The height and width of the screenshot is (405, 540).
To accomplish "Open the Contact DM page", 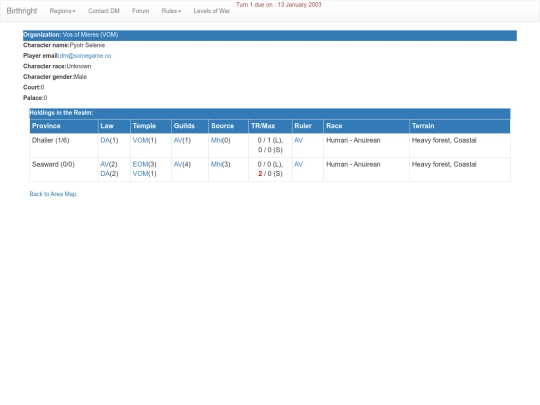I will (x=104, y=11).
